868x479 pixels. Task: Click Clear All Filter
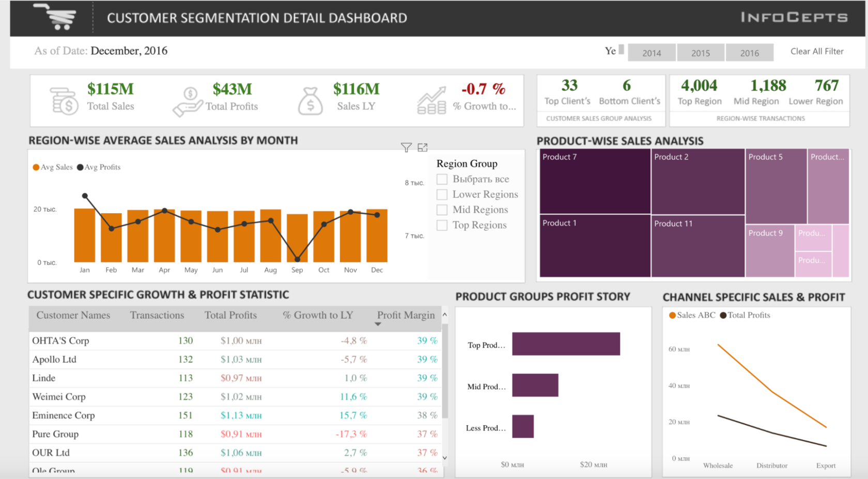[817, 51]
